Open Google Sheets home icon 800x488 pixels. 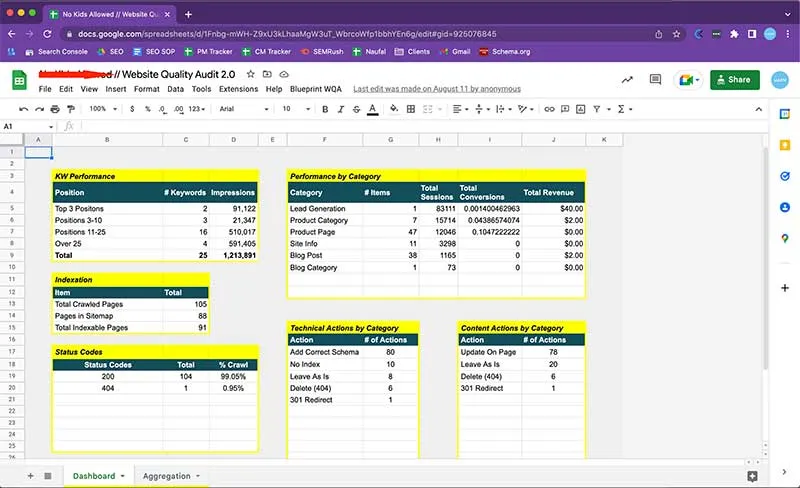pos(19,80)
